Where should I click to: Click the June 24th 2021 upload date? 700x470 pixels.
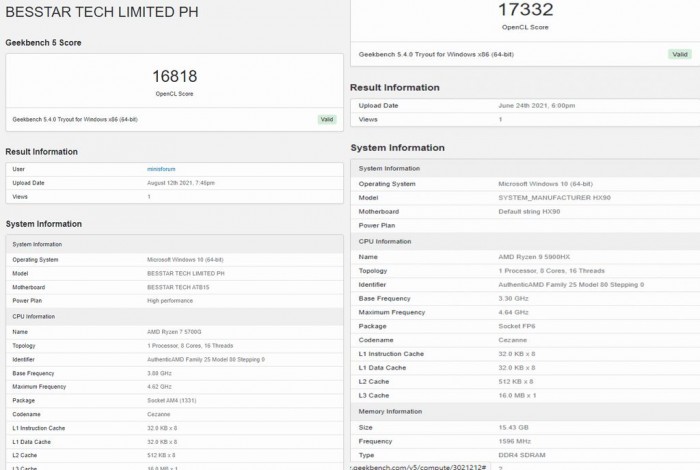[x=535, y=105]
